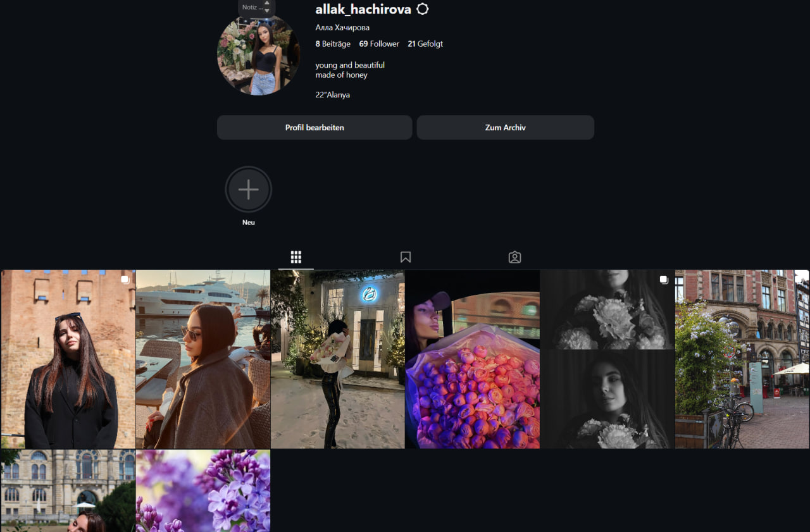Image resolution: width=810 pixels, height=532 pixels.
Task: Open the yacht harbor post
Action: coord(203,359)
